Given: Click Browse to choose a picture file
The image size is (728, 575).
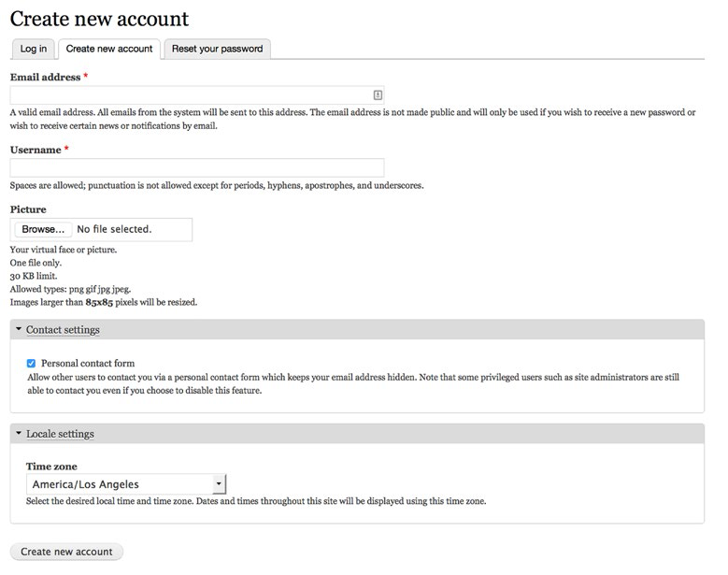Looking at the screenshot, I should pyautogui.click(x=43, y=229).
